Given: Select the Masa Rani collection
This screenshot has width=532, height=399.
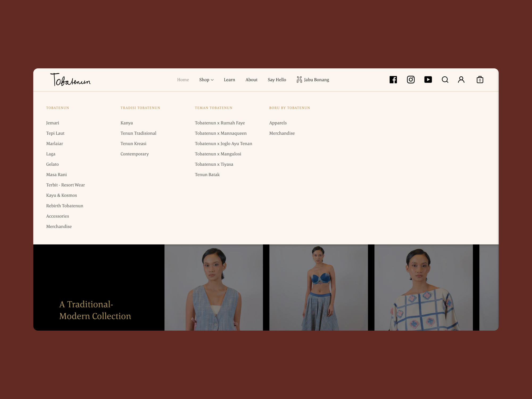Looking at the screenshot, I should point(56,175).
